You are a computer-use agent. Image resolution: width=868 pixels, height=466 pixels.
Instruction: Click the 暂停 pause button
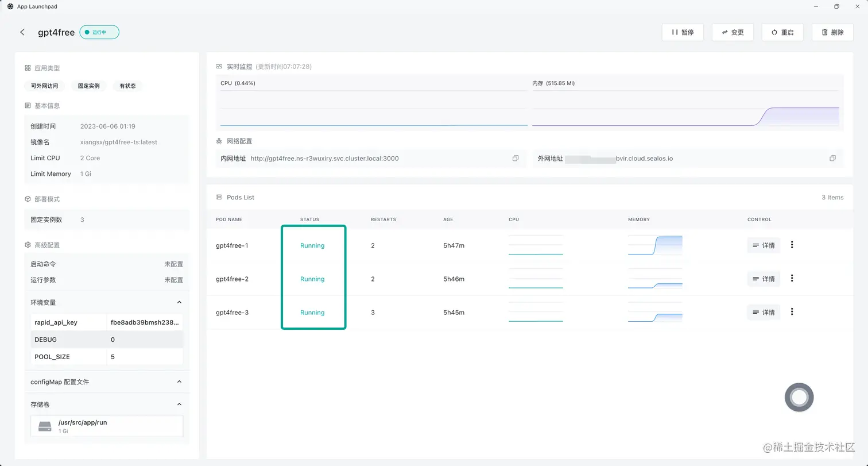[683, 32]
